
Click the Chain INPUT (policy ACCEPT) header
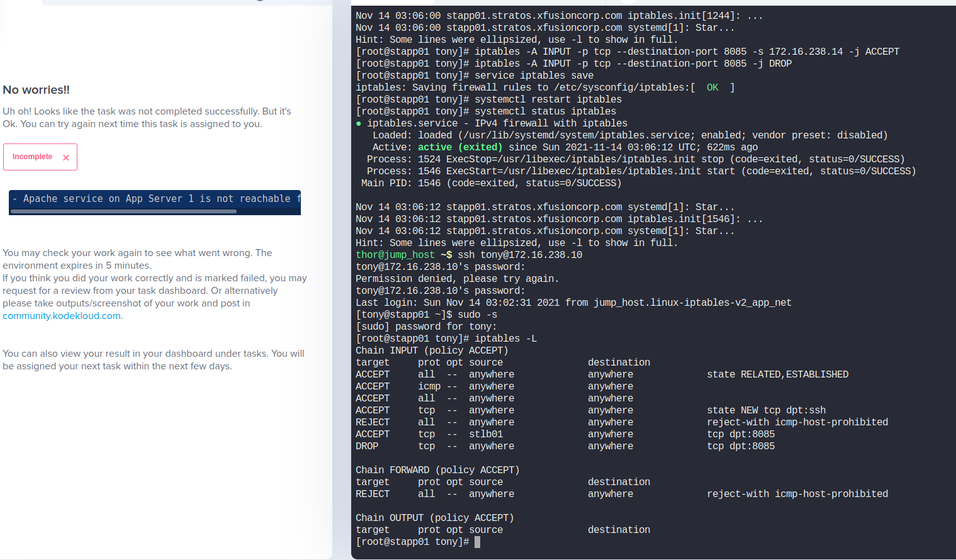432,350
